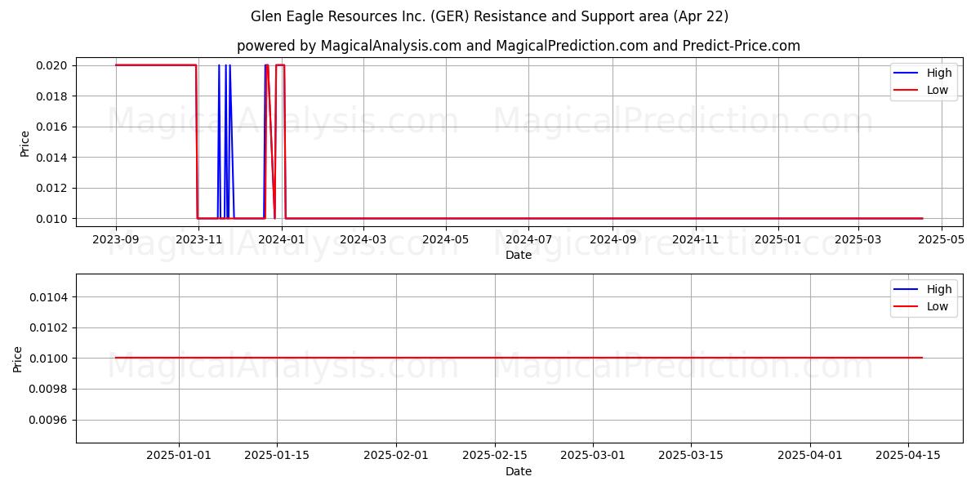Click the 2025-02-01 date tick label
The image size is (980, 490).
coord(396,456)
